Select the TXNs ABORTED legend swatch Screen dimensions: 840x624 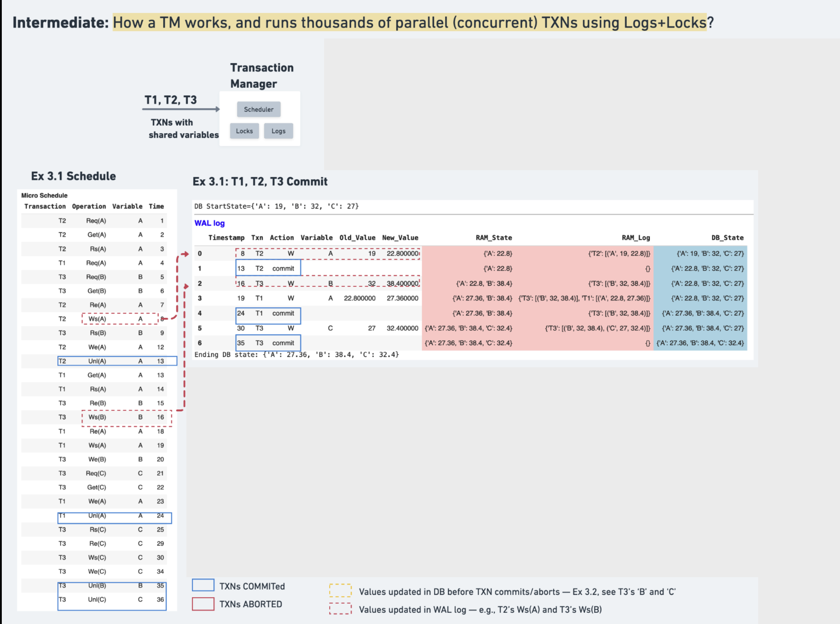point(203,604)
